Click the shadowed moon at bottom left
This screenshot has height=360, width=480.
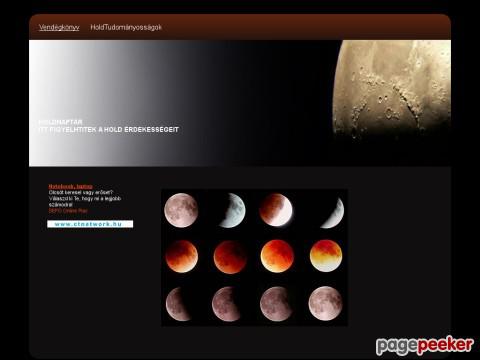click(178, 304)
